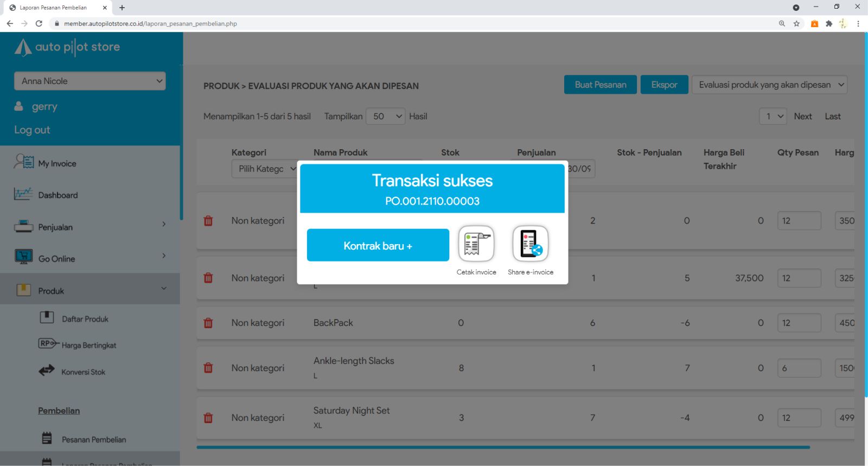Bookmark this page with star icon
The height and width of the screenshot is (466, 868).
[x=796, y=23]
